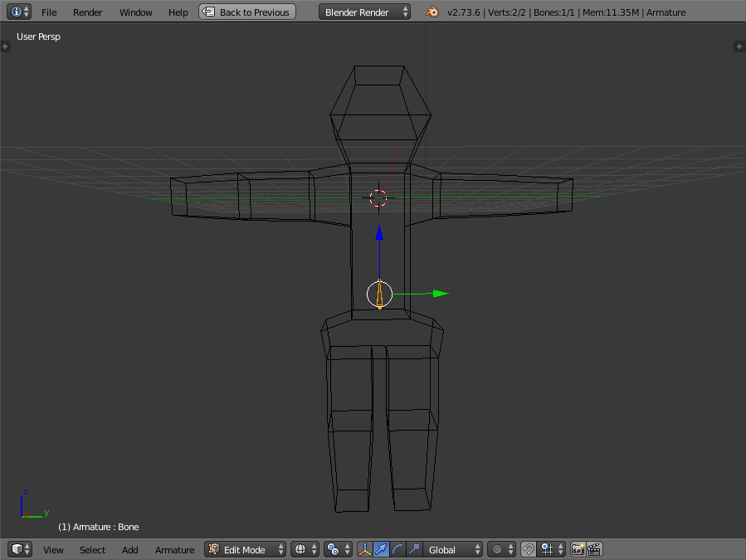Viewport: 746px width, 560px height.
Task: Click the 3D View editor type cube icon
Action: tap(20, 549)
